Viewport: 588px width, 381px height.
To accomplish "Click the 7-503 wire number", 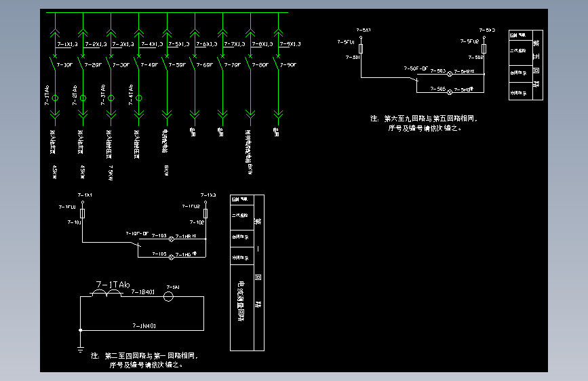I will click(437, 71).
